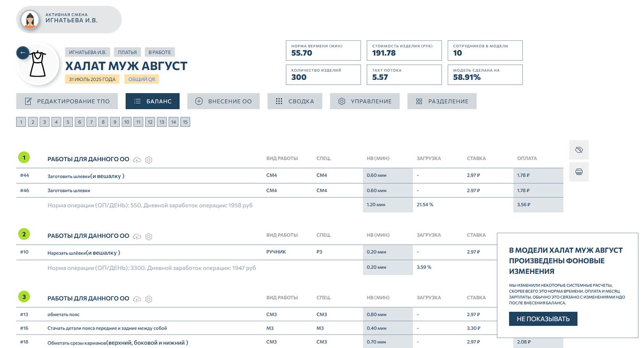Click the cloud upload icon for group 3
This screenshot has height=348, width=644.
click(137, 299)
